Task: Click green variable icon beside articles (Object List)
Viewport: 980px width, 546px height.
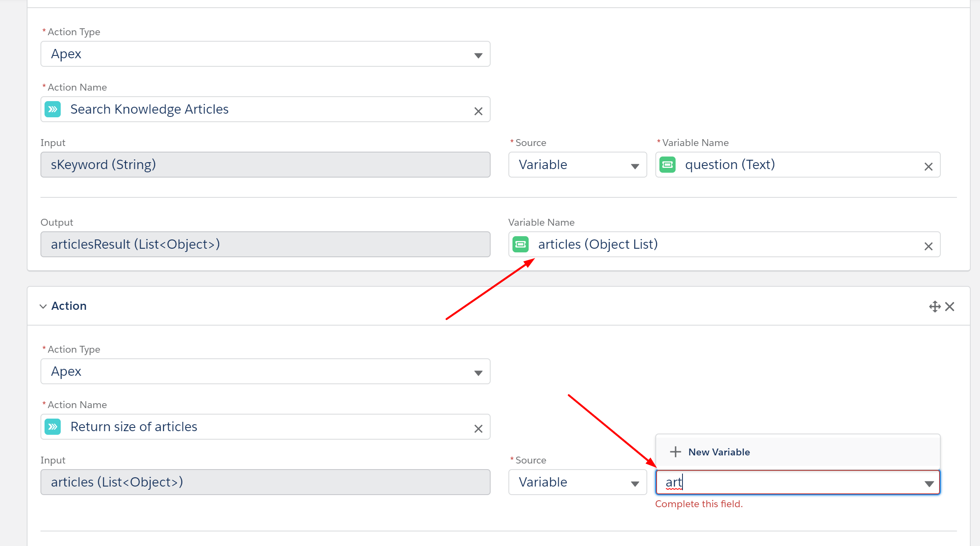Action: [x=521, y=244]
